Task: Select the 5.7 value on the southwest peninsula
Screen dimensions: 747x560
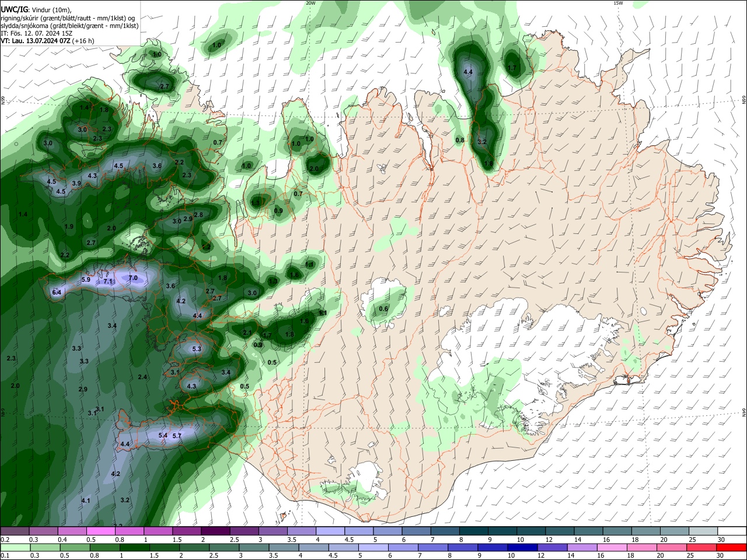Action: 177,436
